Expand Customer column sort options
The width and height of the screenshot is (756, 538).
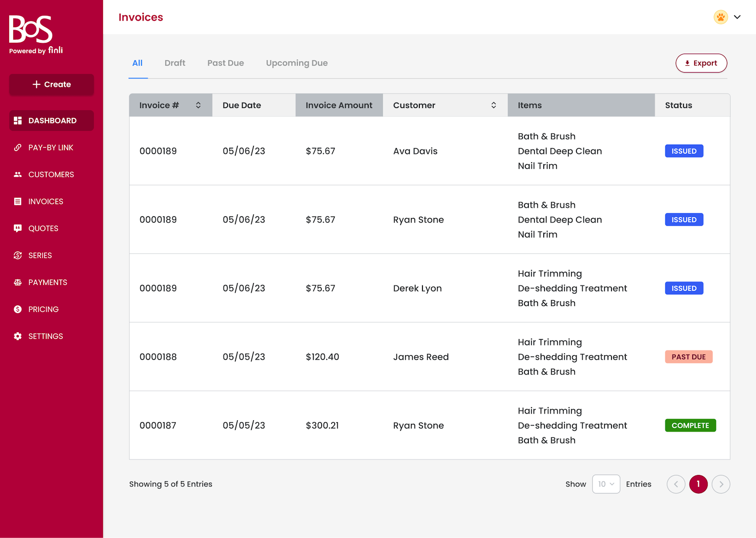[x=493, y=105]
